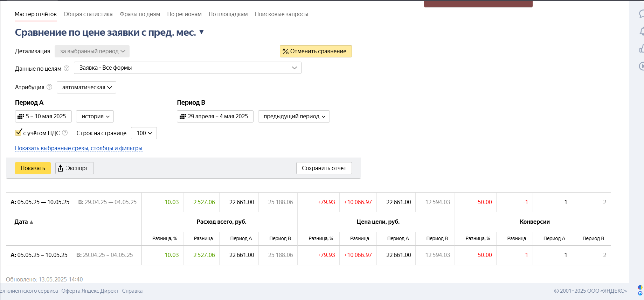Click help icon next to Атрибуция
Viewport: 644px width, 300px height.
[x=49, y=87]
